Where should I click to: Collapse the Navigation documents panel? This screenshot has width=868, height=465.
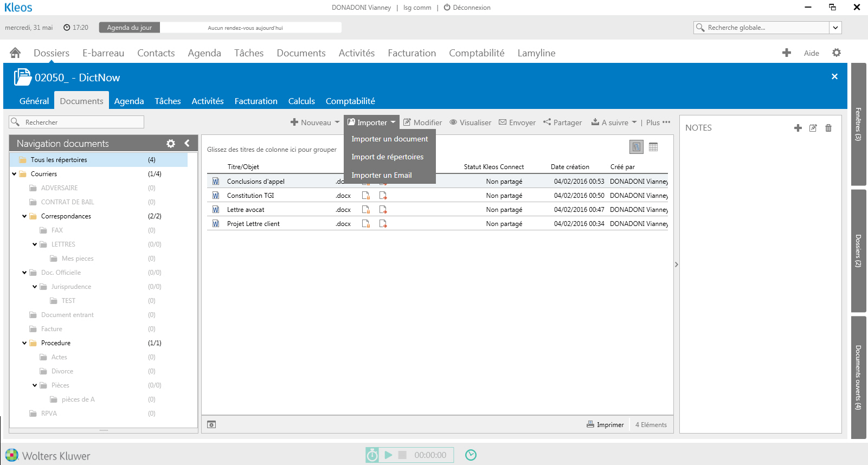click(x=187, y=144)
